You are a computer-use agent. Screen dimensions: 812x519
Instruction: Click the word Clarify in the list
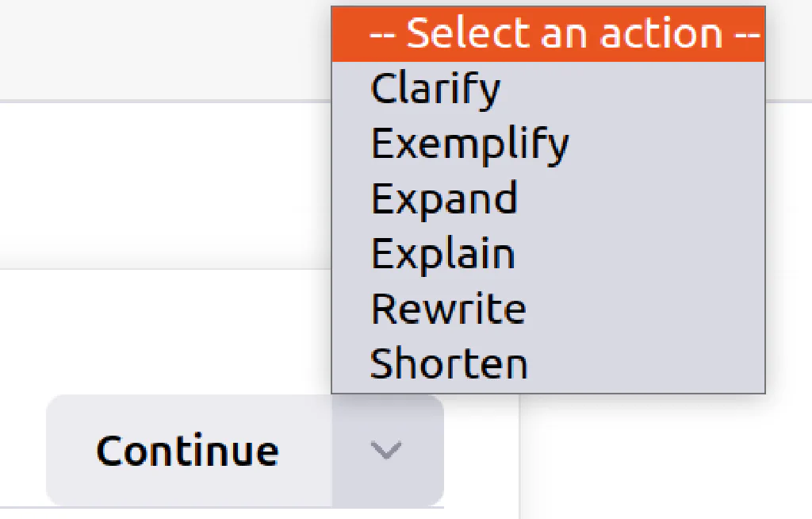(435, 89)
